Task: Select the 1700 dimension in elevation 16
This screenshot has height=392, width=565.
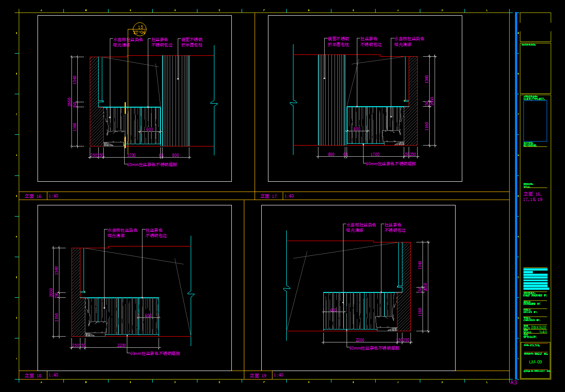Action: (131, 155)
